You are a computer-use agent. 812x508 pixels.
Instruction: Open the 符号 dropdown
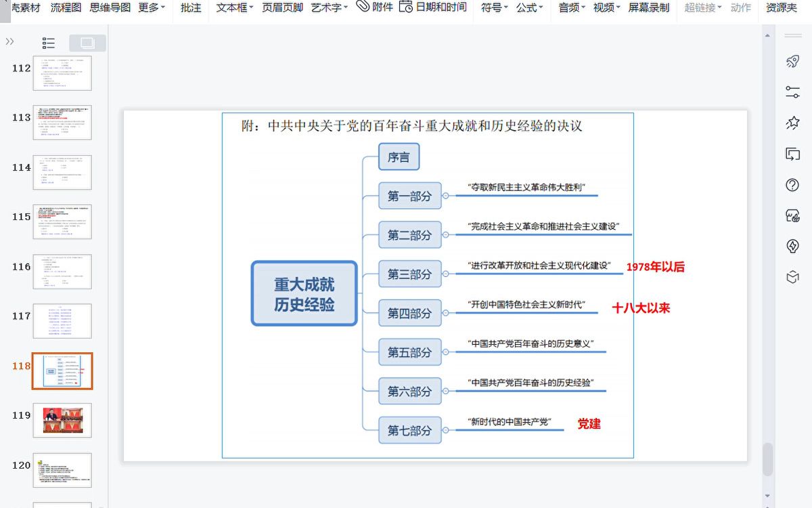tap(495, 7)
